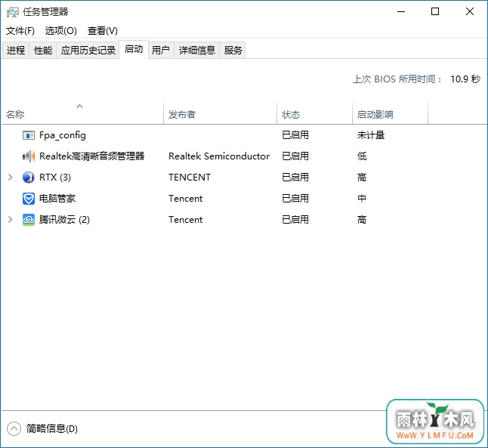Screen dimensions: 488x448
Task: Sort by the 启动影响 column header
Action: click(x=391, y=113)
